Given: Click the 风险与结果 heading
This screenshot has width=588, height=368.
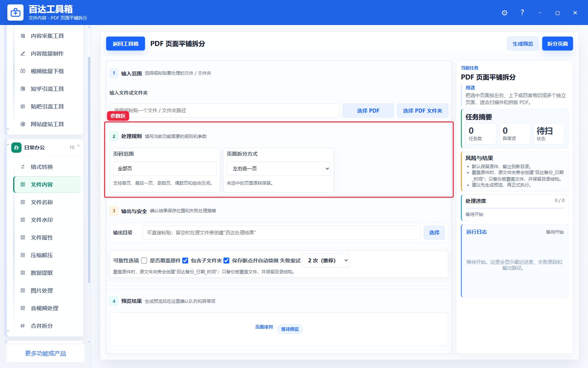Looking at the screenshot, I should tap(479, 158).
